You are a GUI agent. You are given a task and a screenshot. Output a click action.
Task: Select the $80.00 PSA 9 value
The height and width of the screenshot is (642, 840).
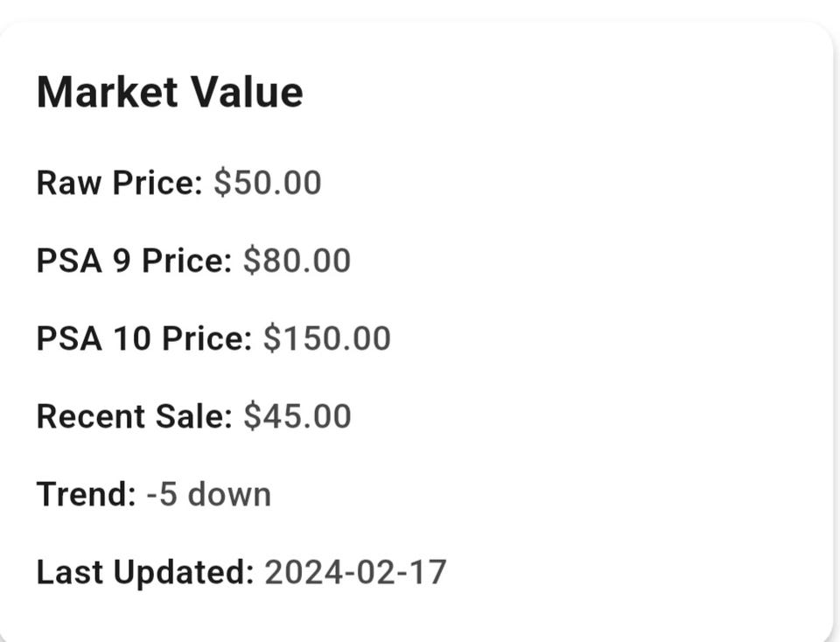coord(297,261)
